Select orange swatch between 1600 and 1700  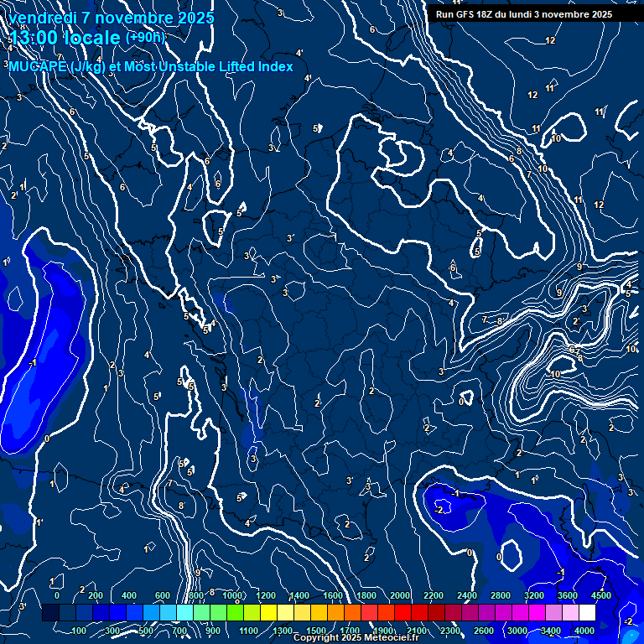(x=335, y=612)
